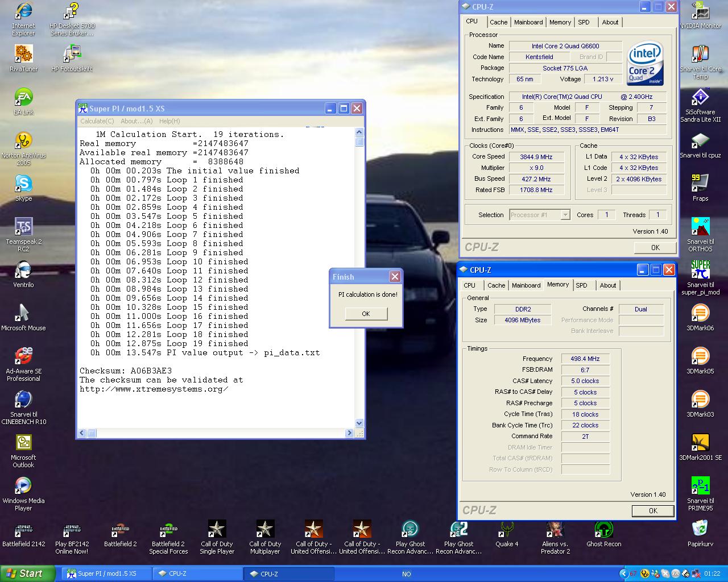
Task: Click Super PI scrollbar down arrow
Action: (x=359, y=423)
